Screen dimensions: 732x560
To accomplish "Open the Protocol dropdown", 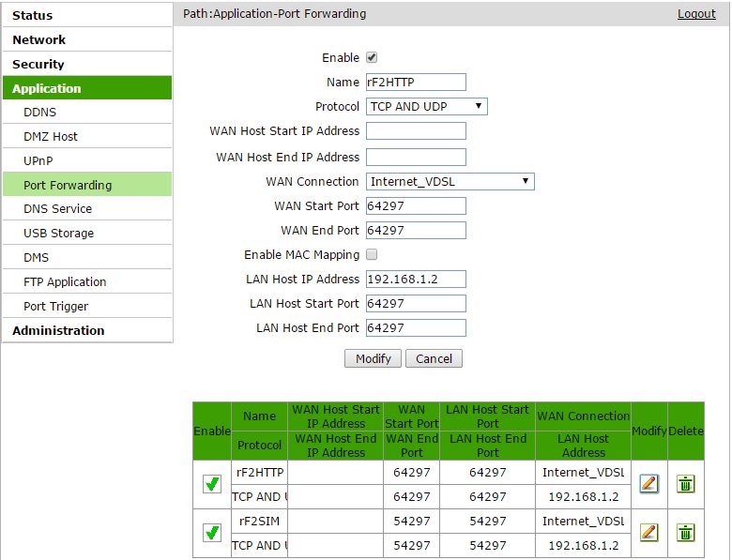I will tap(427, 107).
